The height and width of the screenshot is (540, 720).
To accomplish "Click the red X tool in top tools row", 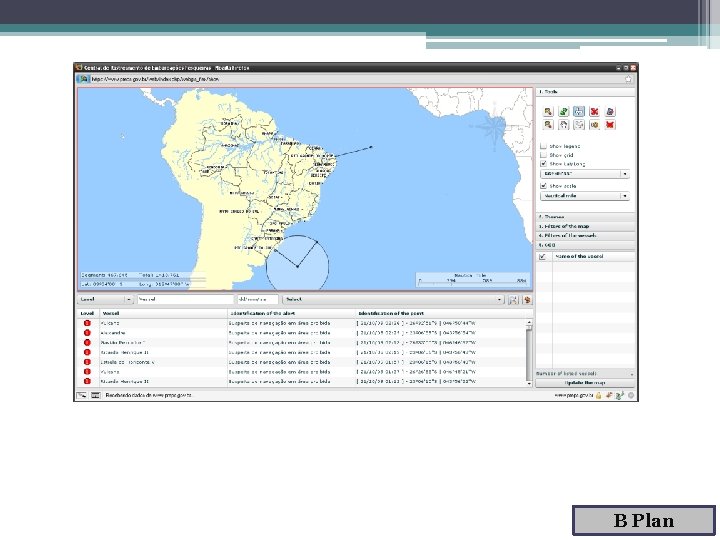I will (595, 112).
